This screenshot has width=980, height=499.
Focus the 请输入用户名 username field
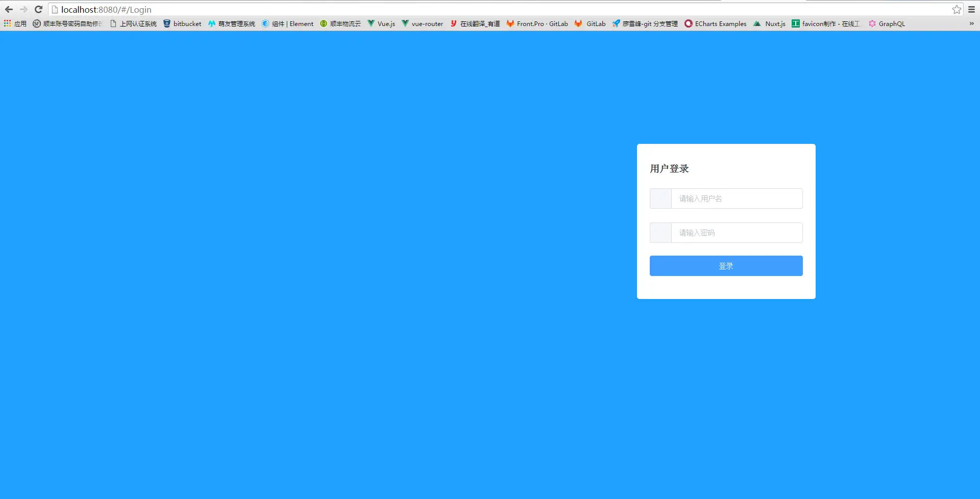[737, 198]
